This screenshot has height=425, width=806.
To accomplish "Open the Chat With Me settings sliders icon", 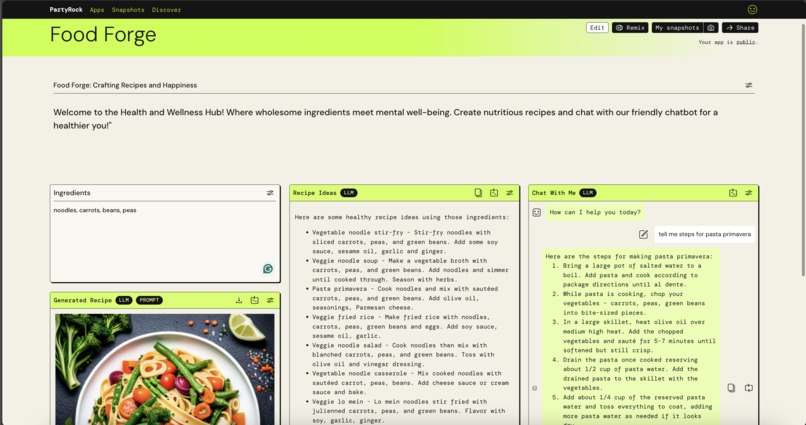I will click(749, 193).
